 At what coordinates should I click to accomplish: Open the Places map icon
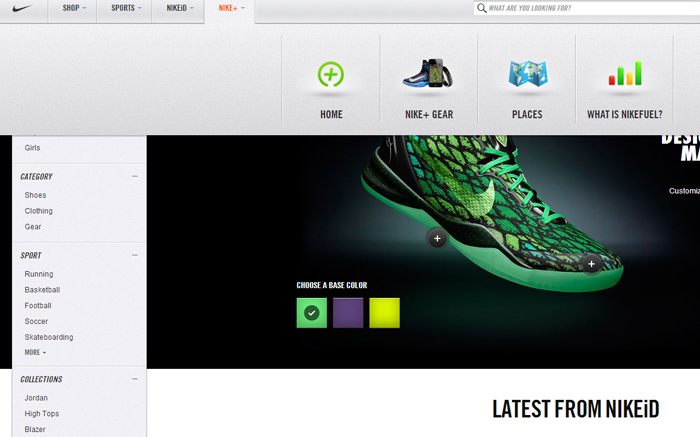(528, 74)
